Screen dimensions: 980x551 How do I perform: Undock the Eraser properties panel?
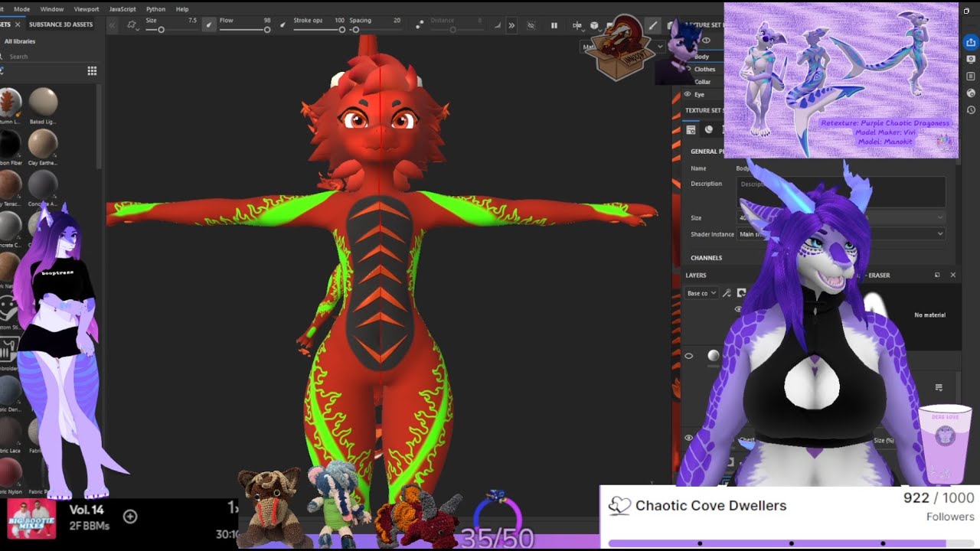[x=937, y=275]
